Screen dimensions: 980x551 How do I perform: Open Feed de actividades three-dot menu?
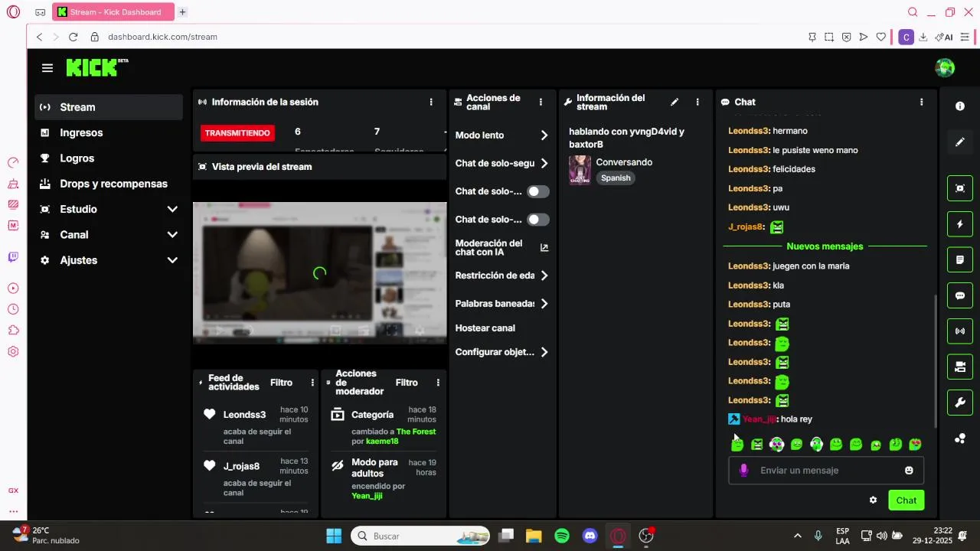312,383
